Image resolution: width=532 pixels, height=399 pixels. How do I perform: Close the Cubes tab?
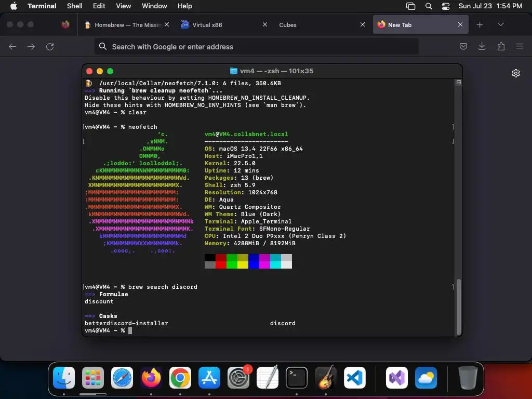tap(363, 24)
